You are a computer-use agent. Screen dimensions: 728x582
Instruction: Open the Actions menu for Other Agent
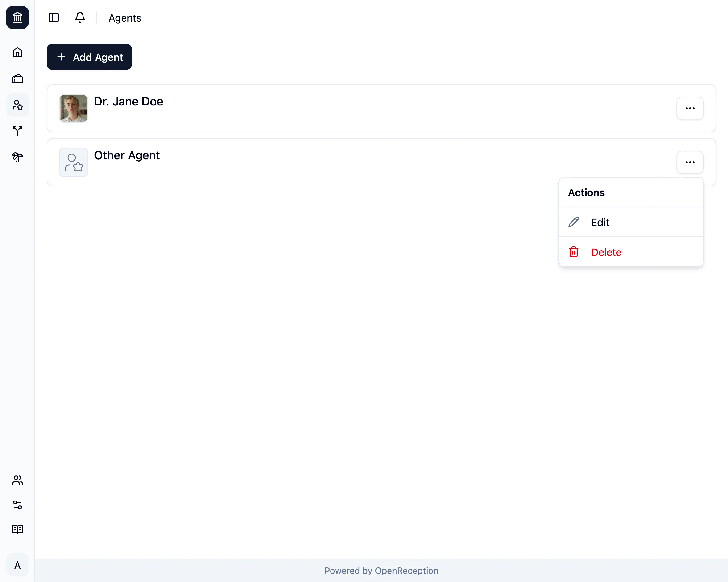point(690,162)
